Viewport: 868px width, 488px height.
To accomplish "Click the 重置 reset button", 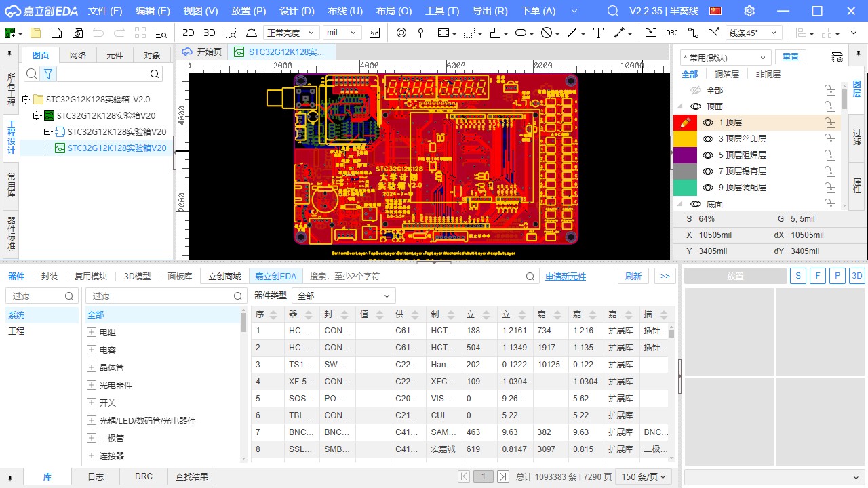I will pyautogui.click(x=791, y=57).
